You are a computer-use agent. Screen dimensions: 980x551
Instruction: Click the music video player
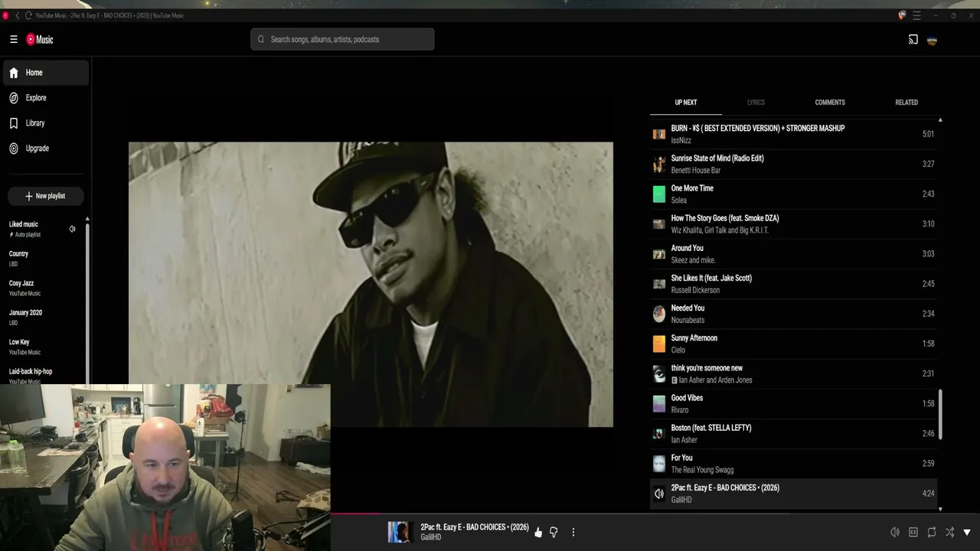371,285
